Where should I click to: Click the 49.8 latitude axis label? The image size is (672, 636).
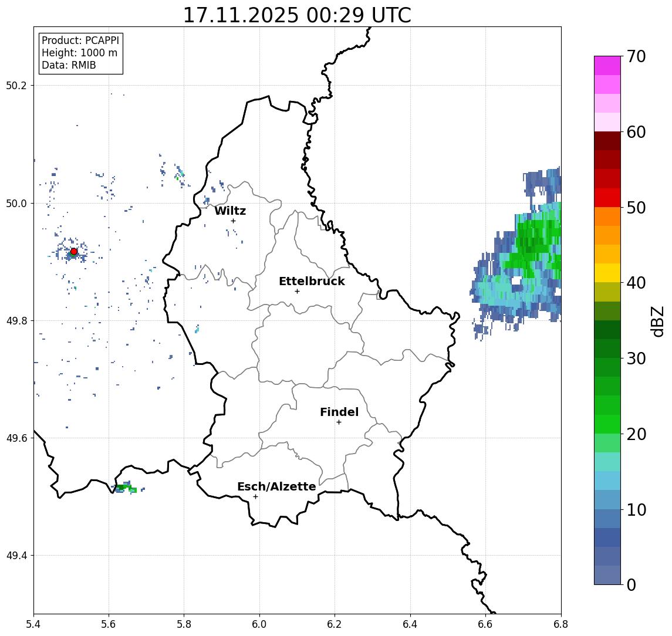click(x=16, y=320)
